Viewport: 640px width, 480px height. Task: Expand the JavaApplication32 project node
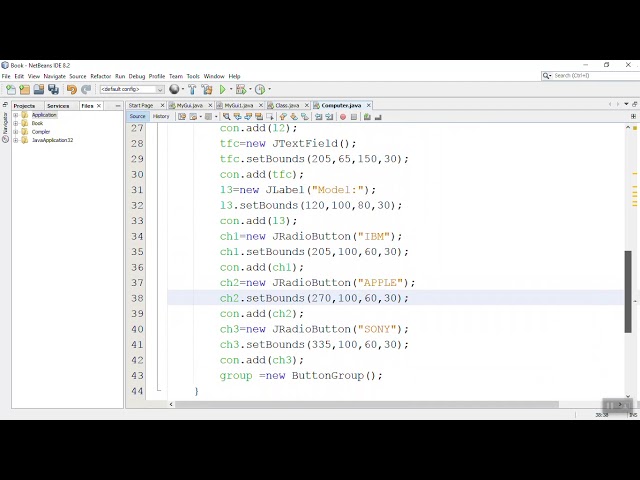16,140
